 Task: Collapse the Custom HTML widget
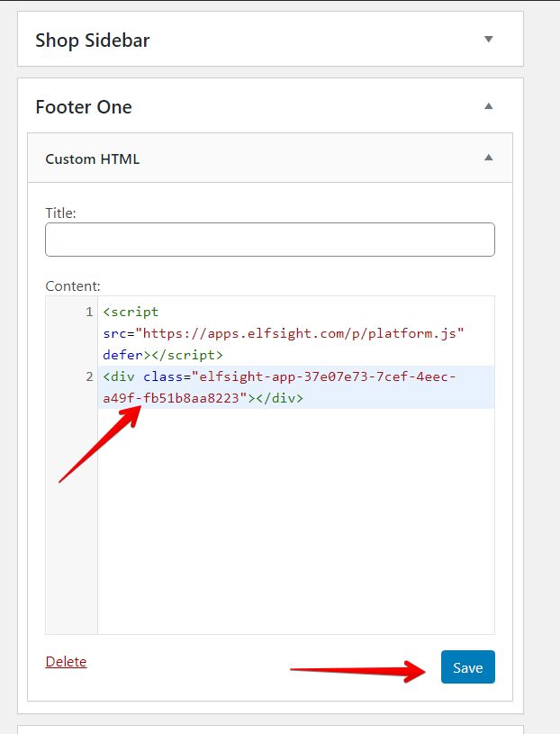point(488,158)
